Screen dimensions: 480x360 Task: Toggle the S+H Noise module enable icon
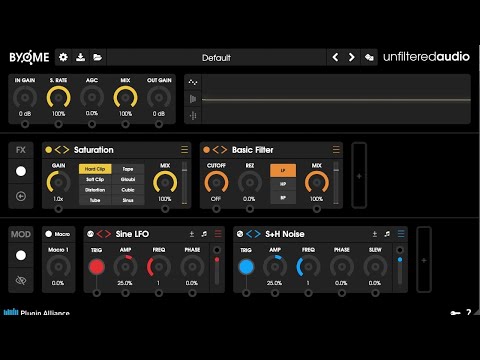(x=240, y=234)
